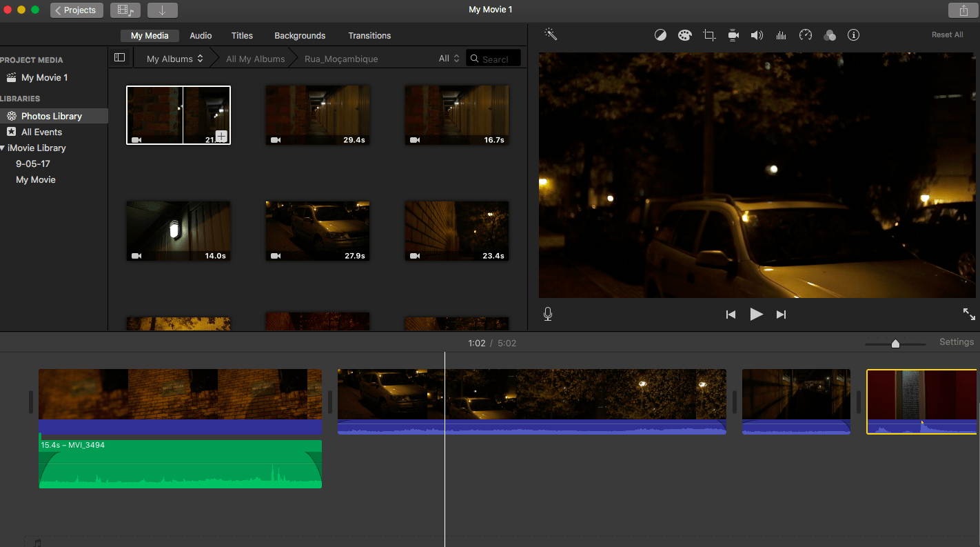Switch to the Transitions tab
This screenshot has height=547, width=980.
[x=369, y=36]
